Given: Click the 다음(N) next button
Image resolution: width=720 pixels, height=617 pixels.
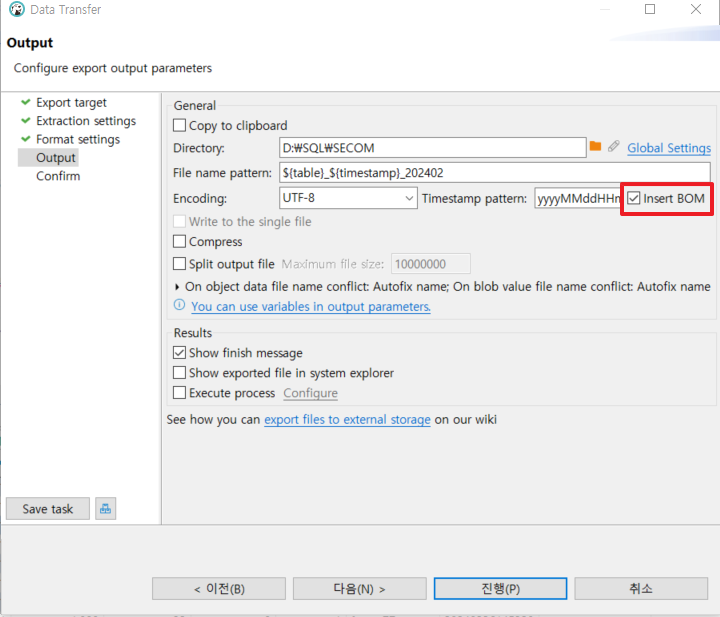Looking at the screenshot, I should pyautogui.click(x=360, y=589).
